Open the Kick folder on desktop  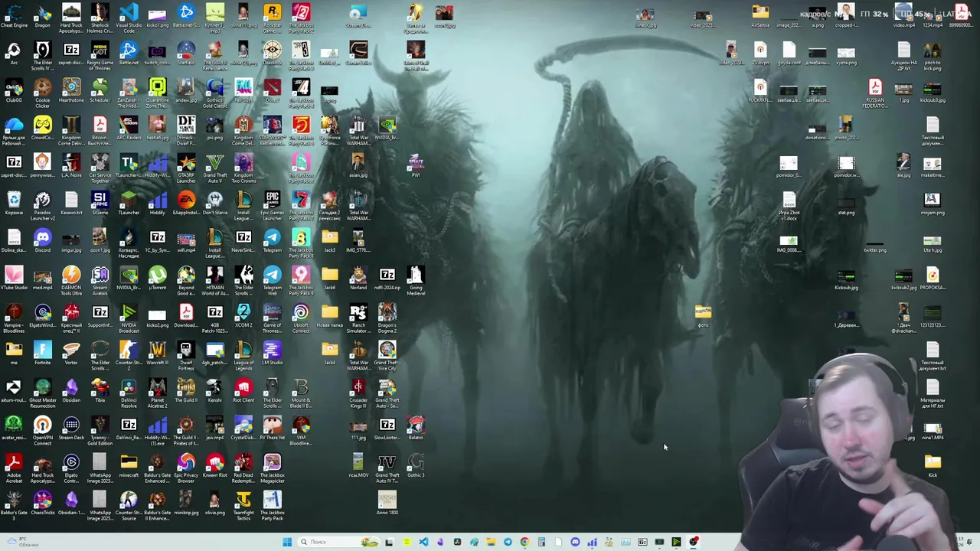(933, 466)
